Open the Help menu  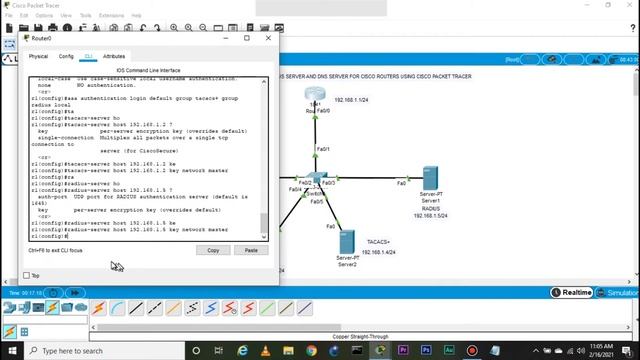click(136, 16)
